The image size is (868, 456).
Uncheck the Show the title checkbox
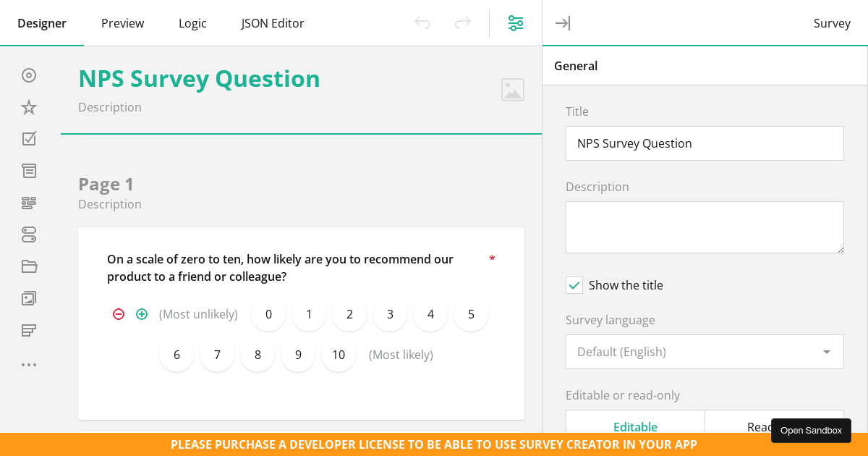click(x=574, y=285)
